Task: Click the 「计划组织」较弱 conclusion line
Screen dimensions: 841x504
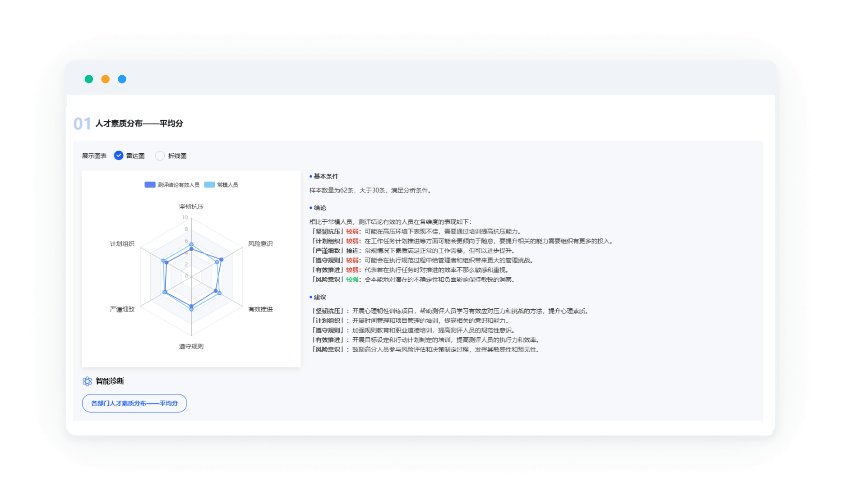Action: click(x=462, y=241)
